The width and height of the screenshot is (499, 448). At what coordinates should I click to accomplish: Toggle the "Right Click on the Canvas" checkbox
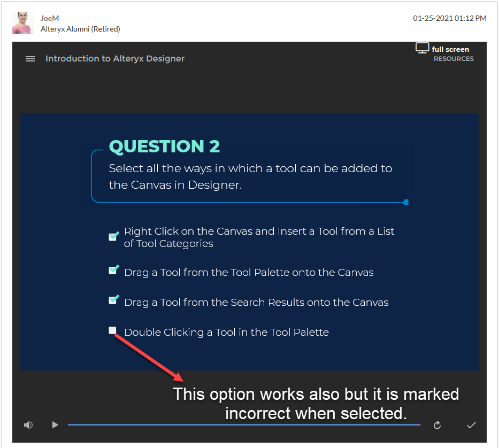[113, 236]
